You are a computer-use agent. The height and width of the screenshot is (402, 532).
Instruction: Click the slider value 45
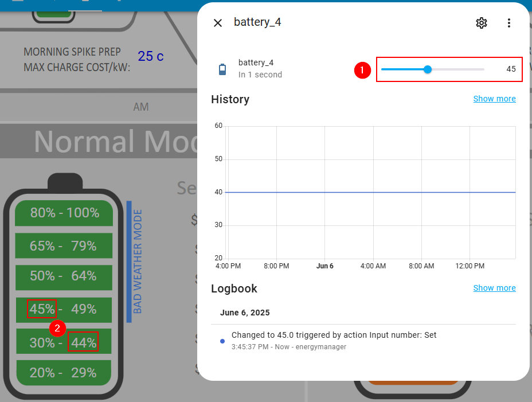click(x=510, y=69)
